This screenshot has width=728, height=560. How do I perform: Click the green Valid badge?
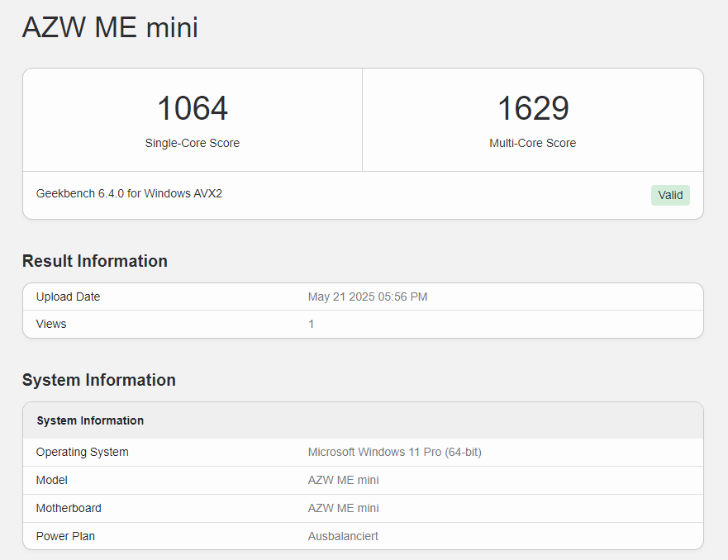(670, 195)
